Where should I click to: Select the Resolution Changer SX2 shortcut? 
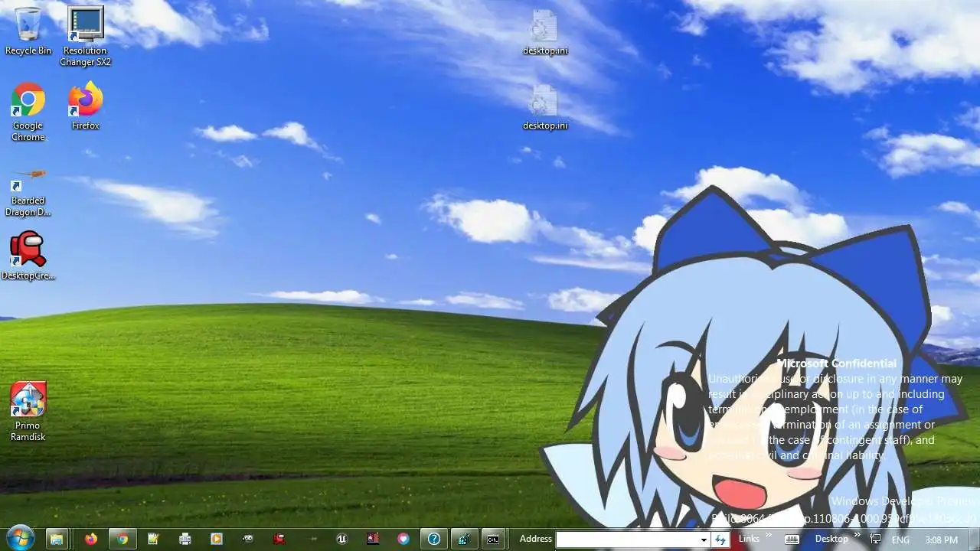[86, 36]
